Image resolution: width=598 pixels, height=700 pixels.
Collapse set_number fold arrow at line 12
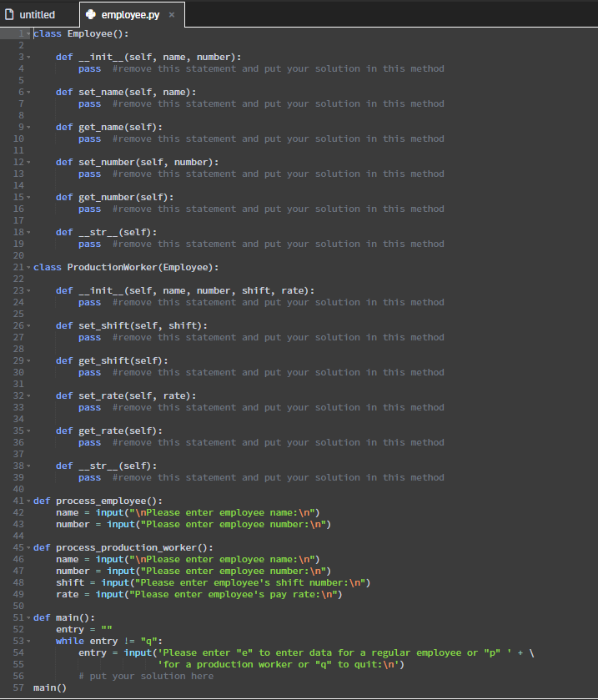coord(28,163)
